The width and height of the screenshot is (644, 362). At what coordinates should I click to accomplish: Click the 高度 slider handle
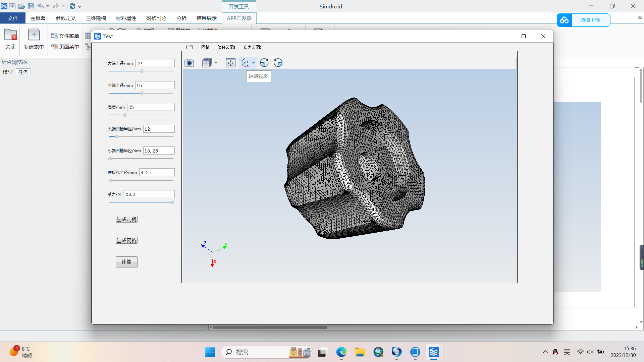(x=125, y=115)
